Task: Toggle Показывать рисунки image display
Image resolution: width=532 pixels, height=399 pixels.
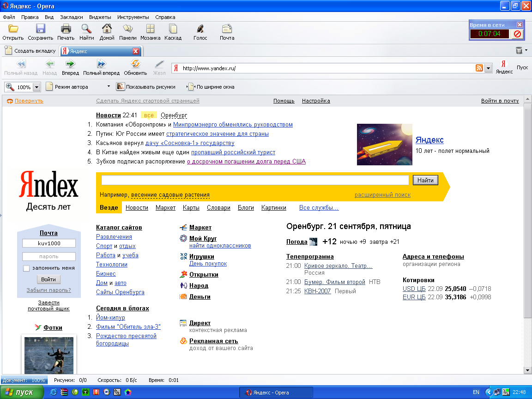Action: point(146,87)
